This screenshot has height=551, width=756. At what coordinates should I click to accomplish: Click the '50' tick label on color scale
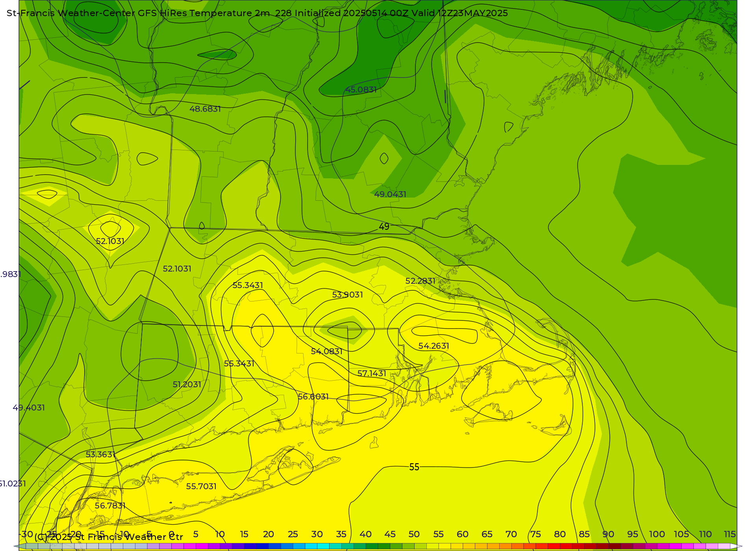point(414,534)
